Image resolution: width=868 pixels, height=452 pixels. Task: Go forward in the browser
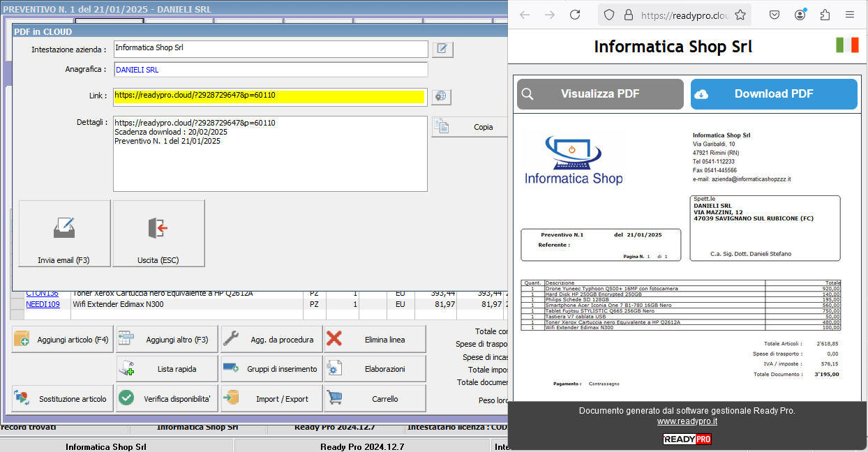(550, 15)
